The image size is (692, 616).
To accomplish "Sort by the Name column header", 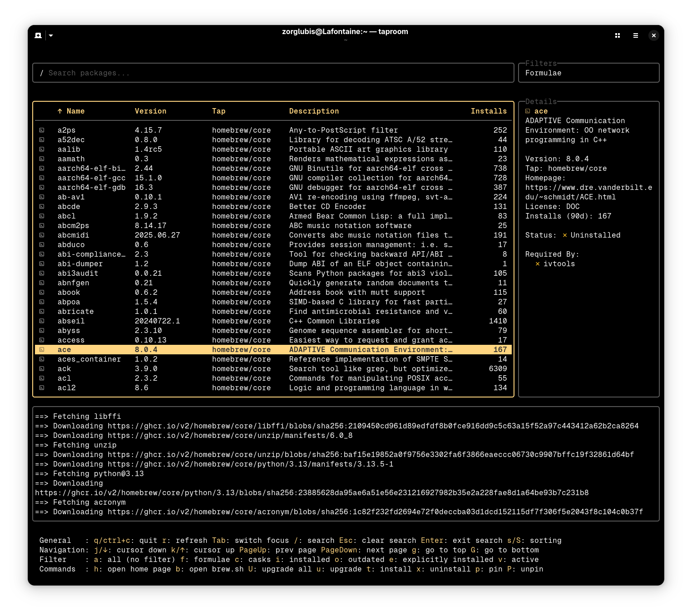I will (x=75, y=111).
